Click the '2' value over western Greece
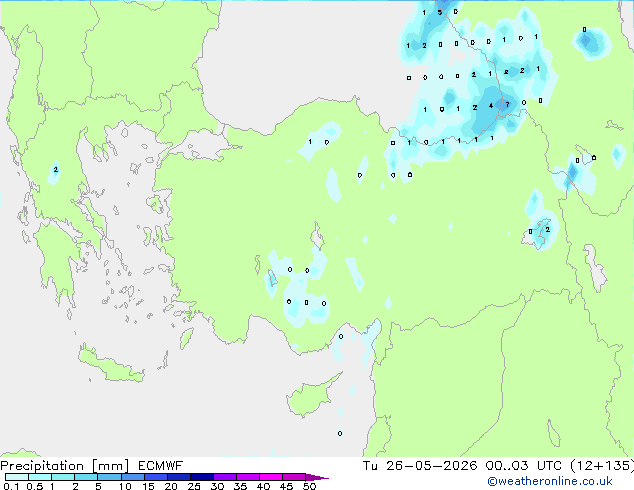This screenshot has width=634, height=490. click(x=56, y=170)
